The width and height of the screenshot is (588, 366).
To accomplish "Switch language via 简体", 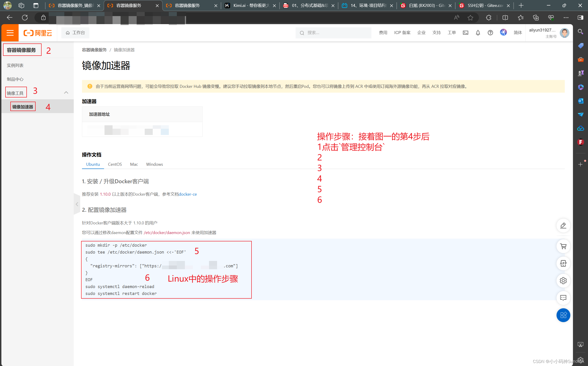I will coord(518,33).
